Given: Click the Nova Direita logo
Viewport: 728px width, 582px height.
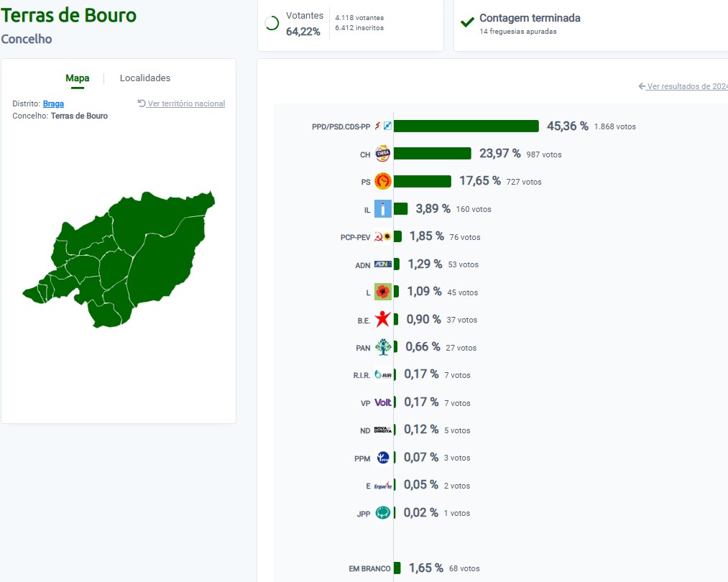Looking at the screenshot, I should 383,430.
